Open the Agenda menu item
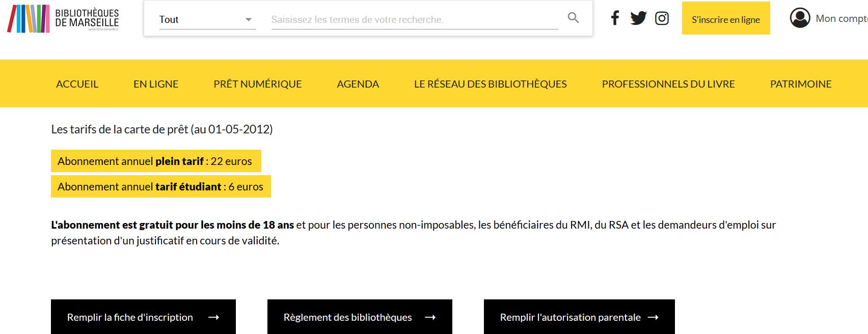868x334 pixels. pyautogui.click(x=358, y=84)
